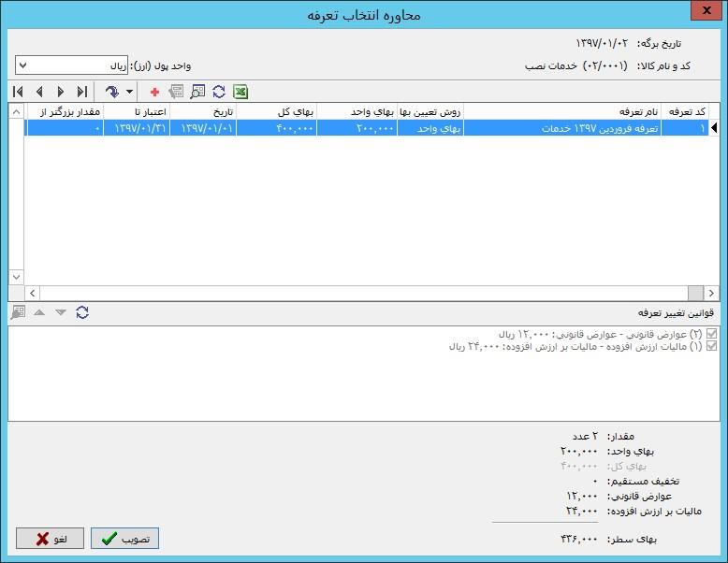Screen dimensions: 728x563
Task: Open dropdown arrow beside the curved arrow icon
Action: (130, 92)
